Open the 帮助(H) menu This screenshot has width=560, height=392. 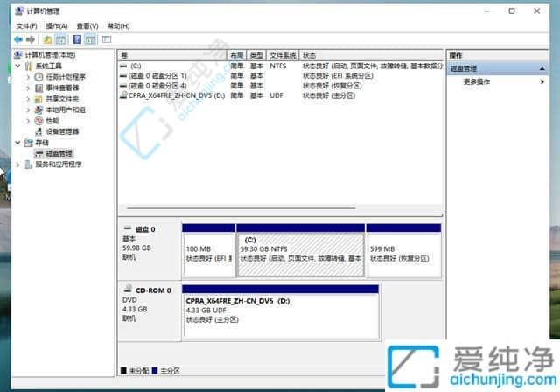(x=119, y=26)
